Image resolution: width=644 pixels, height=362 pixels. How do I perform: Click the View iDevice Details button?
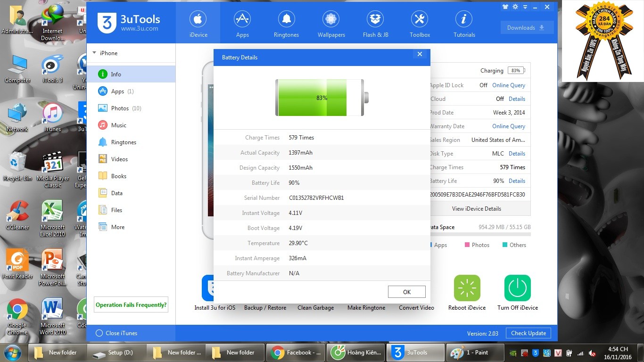tap(476, 209)
